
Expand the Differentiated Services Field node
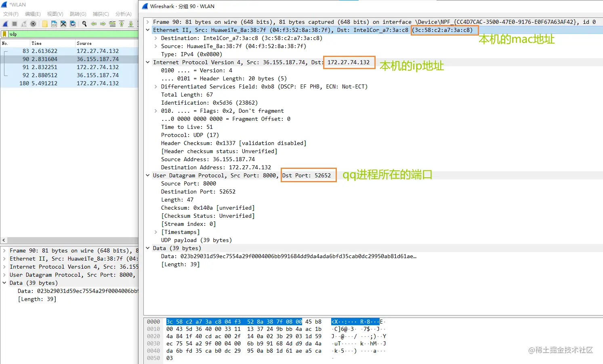(x=156, y=86)
